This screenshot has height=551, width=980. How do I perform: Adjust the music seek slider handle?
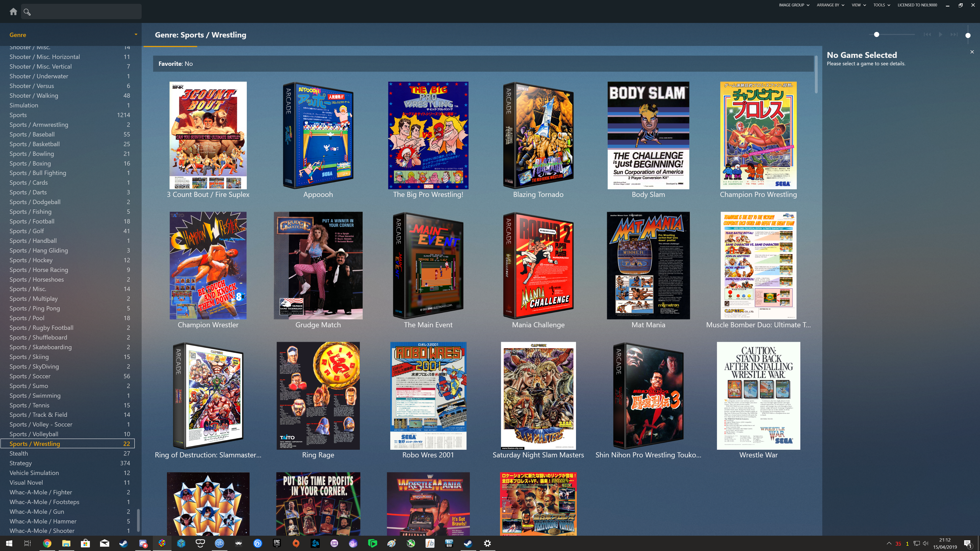point(877,35)
